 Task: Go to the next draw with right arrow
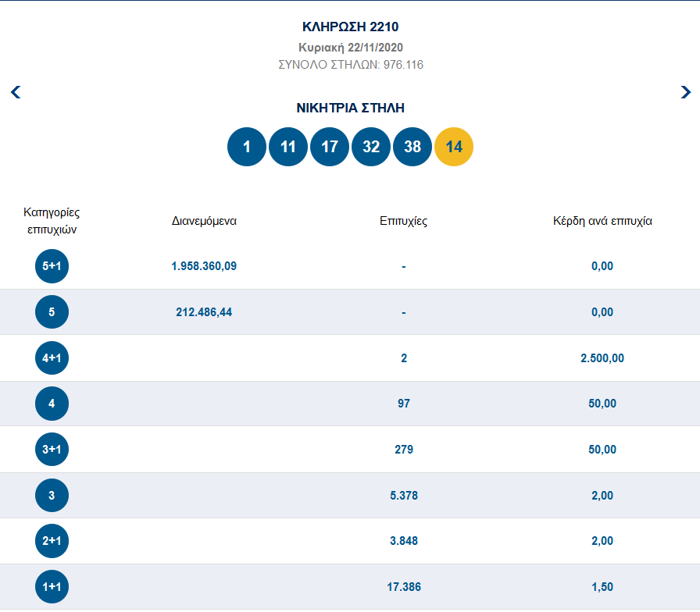pyautogui.click(x=685, y=92)
